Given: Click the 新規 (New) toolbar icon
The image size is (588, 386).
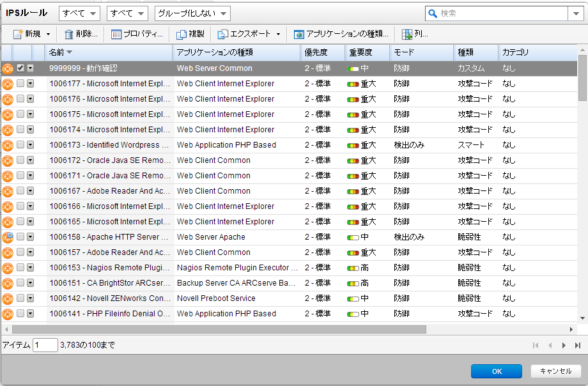Looking at the screenshot, I should point(19,35).
